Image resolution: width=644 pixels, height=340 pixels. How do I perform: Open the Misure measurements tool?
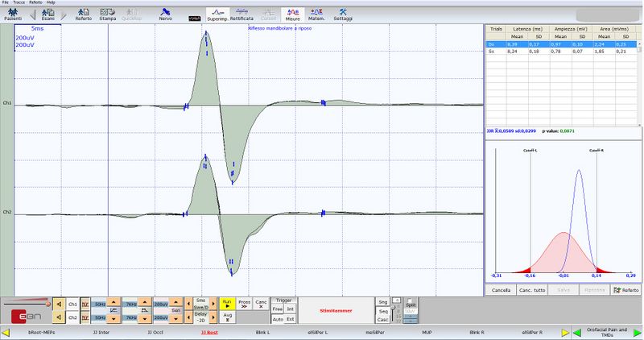[293, 14]
